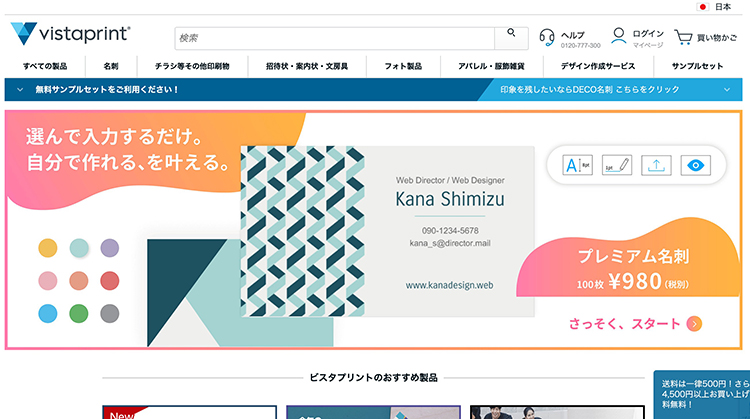Click the さっそく、スタート link
The image size is (750, 419).
pyautogui.click(x=624, y=324)
